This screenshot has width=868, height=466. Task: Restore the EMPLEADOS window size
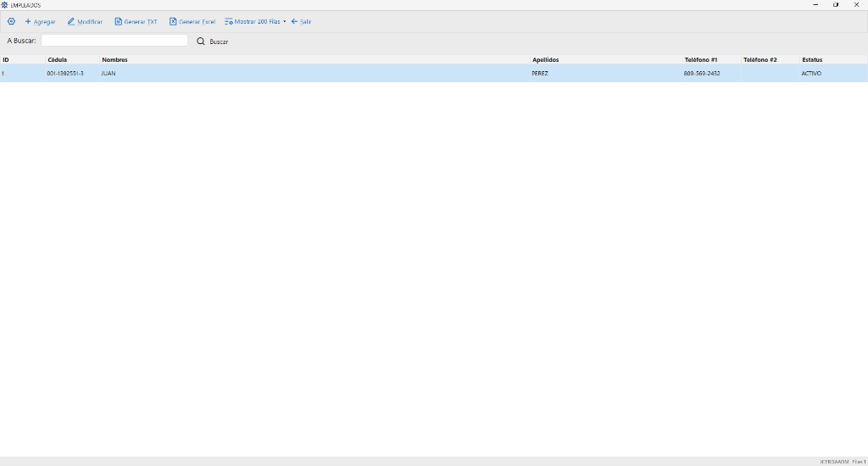(836, 5)
